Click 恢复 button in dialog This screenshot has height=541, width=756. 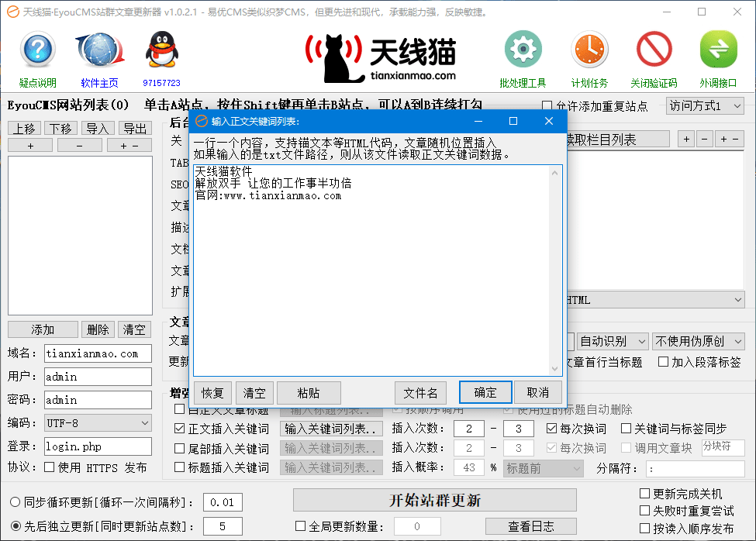212,393
